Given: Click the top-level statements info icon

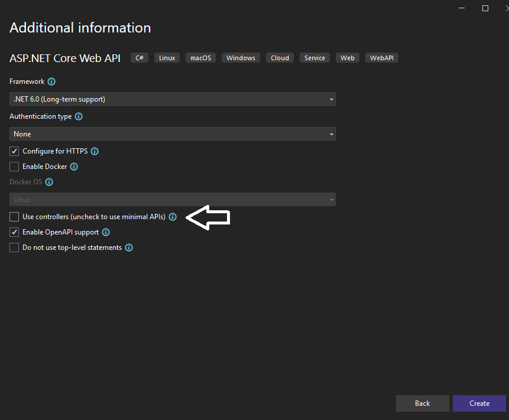Looking at the screenshot, I should [129, 248].
